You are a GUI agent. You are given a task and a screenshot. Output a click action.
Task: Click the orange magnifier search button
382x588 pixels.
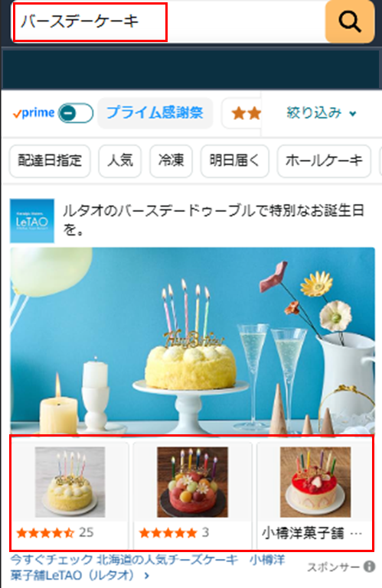[350, 21]
